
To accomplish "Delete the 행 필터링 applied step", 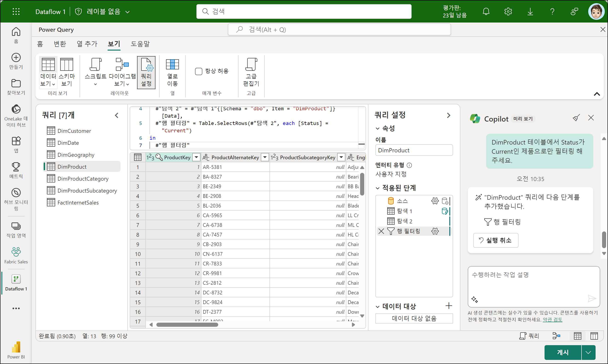I will click(x=381, y=231).
